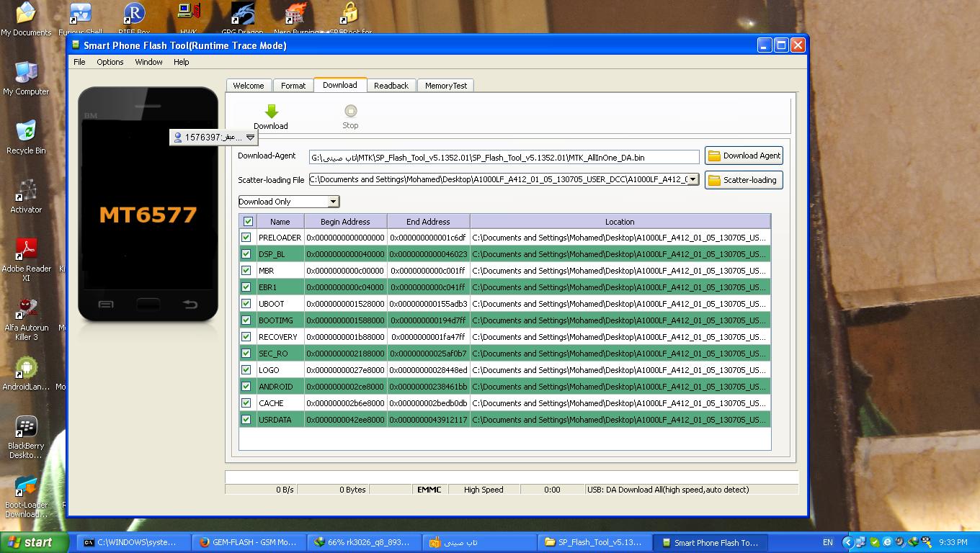Show hidden tray icons with the arrow
The image size is (980, 553).
point(847,542)
